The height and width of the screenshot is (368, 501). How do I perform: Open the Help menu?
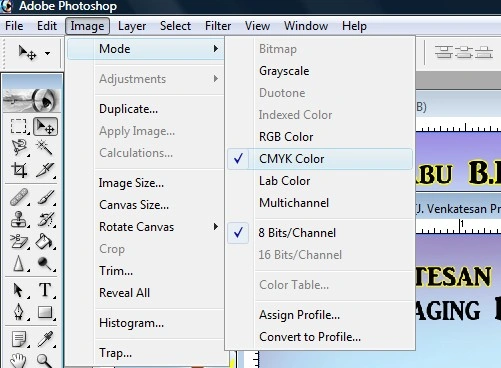[354, 26]
